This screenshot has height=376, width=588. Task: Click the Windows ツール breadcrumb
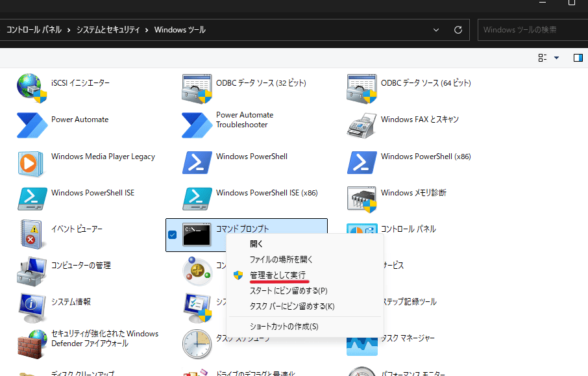click(180, 30)
